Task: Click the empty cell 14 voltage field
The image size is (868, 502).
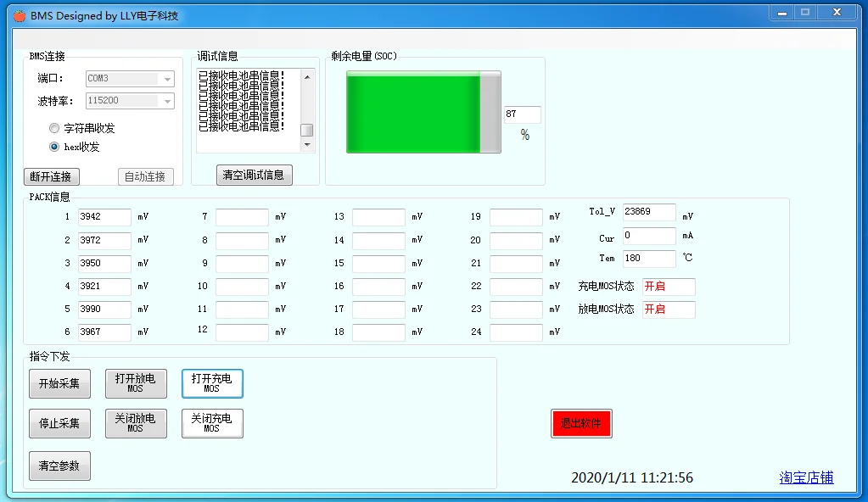Action: (378, 240)
